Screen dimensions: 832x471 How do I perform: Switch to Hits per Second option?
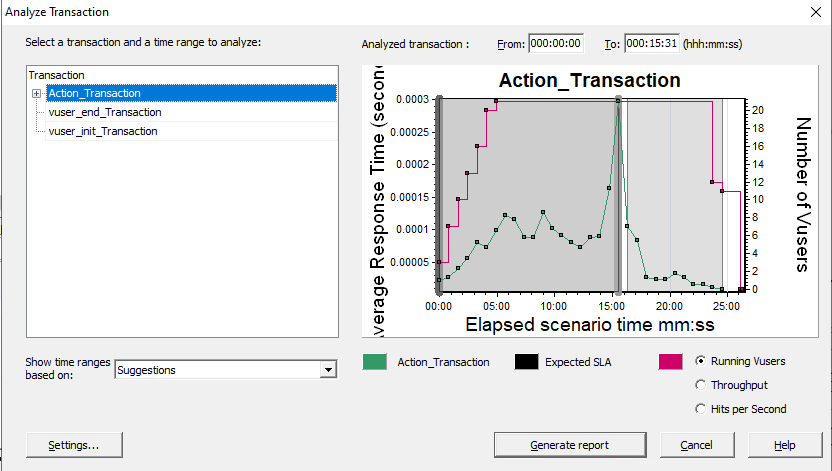pos(700,408)
